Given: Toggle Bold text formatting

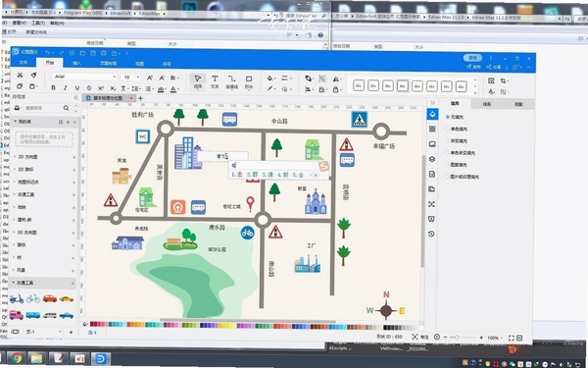Looking at the screenshot, I should coord(53,88).
